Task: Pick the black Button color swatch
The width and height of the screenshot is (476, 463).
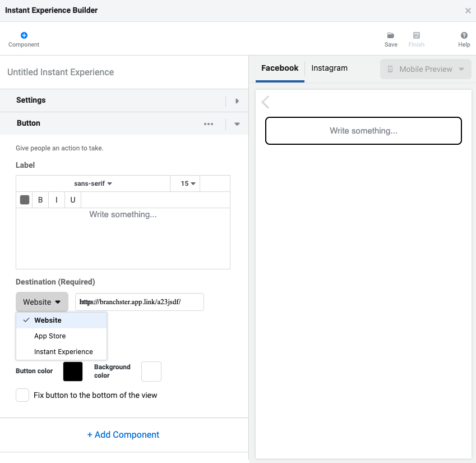Action: coord(73,372)
